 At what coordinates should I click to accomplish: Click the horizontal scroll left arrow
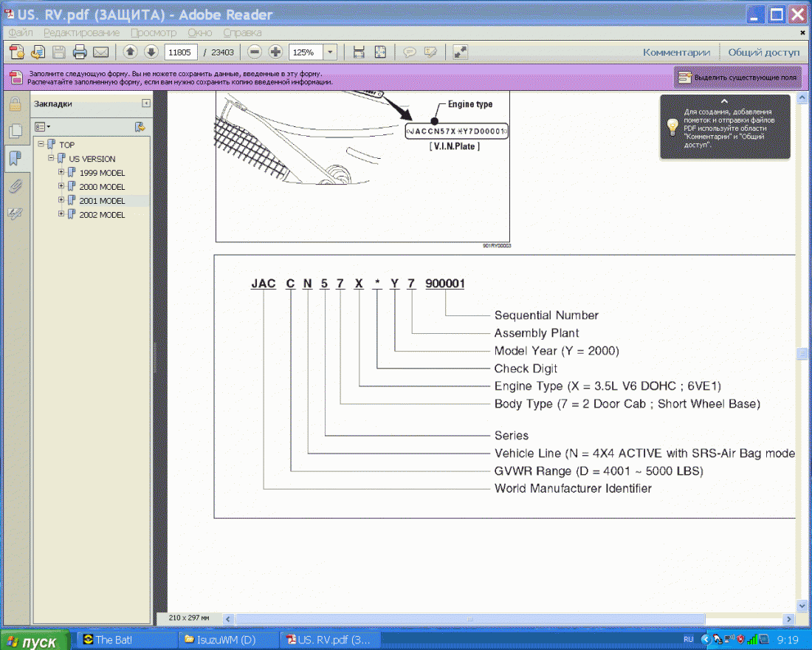[x=228, y=619]
